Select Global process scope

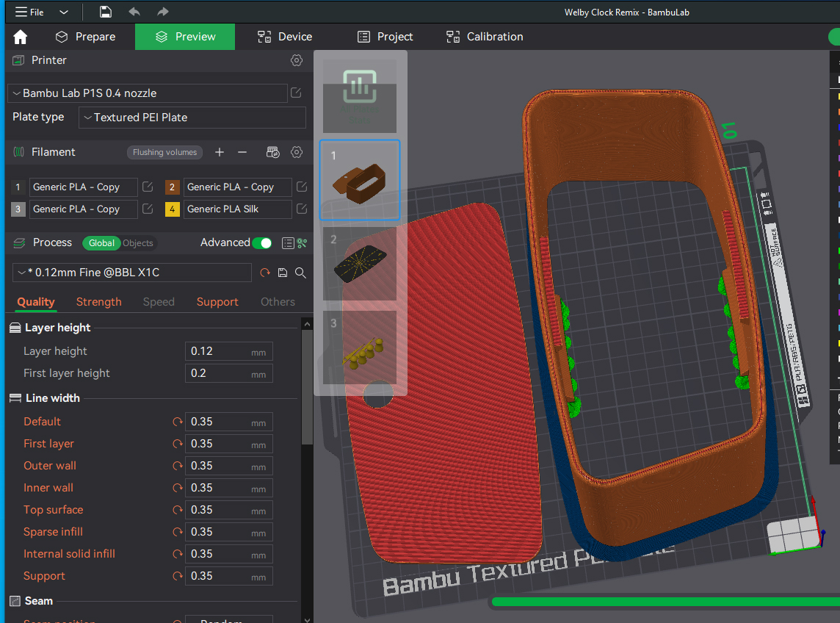101,243
